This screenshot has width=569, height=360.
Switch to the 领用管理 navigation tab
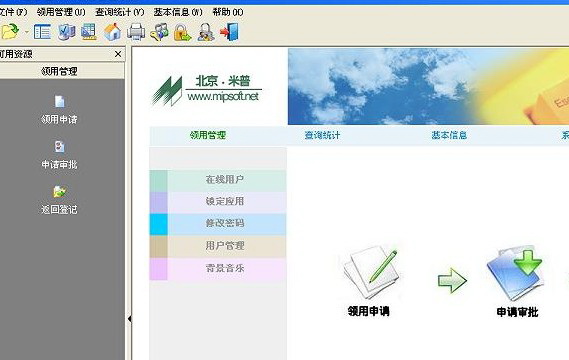(208, 135)
